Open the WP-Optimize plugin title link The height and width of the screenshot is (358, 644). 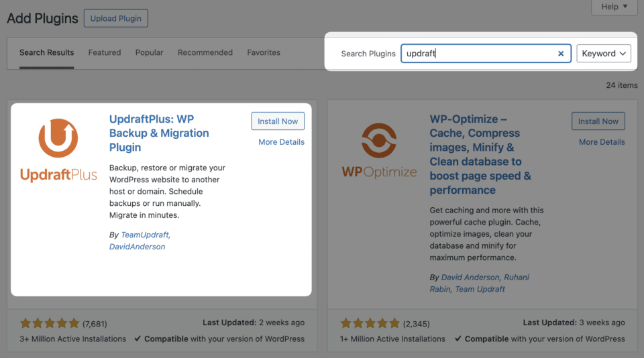[480, 154]
